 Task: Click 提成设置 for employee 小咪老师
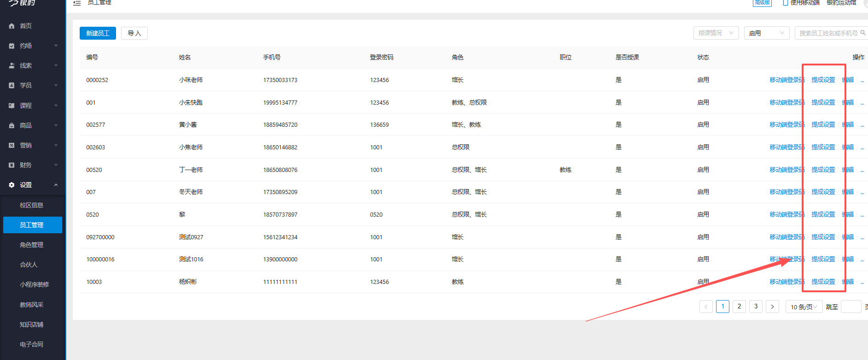823,80
